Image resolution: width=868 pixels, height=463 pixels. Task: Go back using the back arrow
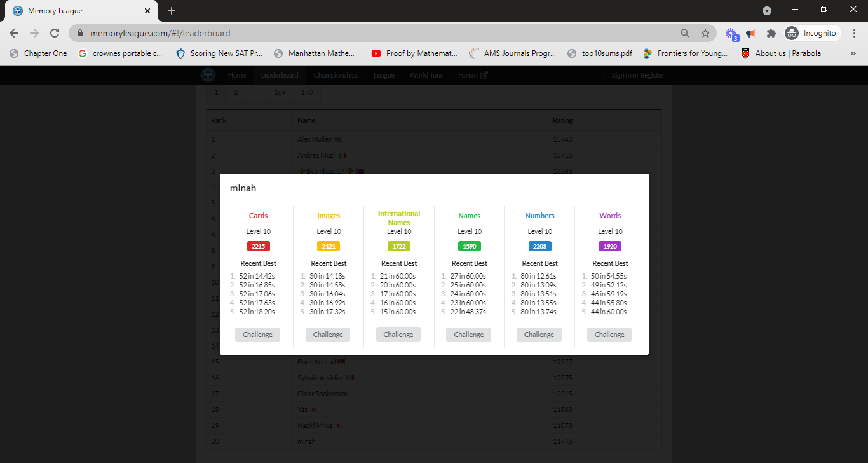pyautogui.click(x=14, y=33)
